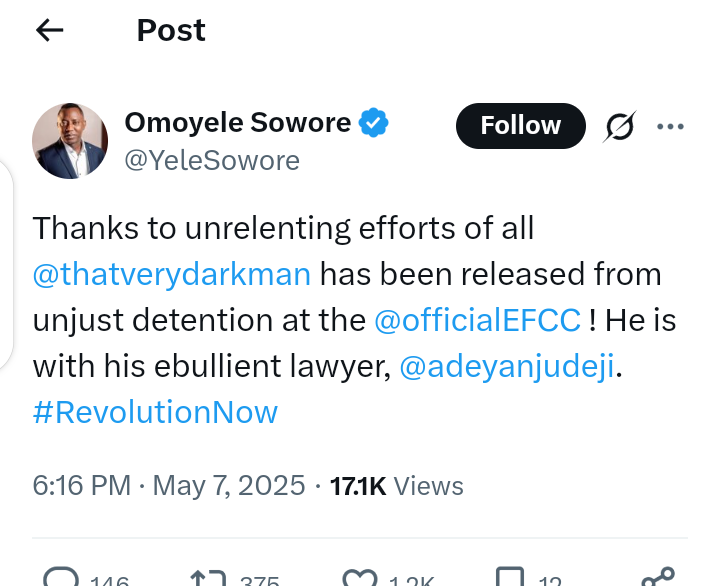
Task: Like the post with the heart icon
Action: point(359,577)
